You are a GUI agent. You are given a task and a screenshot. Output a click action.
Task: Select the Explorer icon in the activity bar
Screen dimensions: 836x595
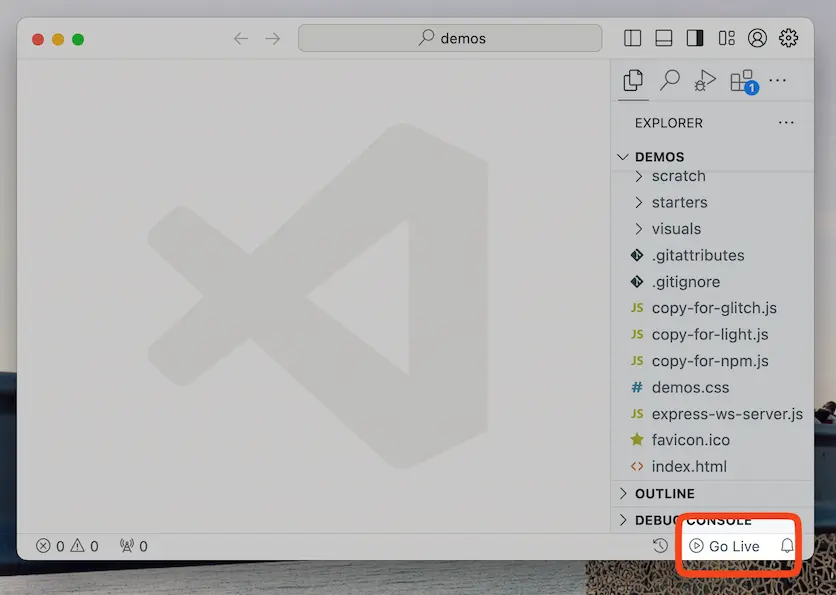632,81
